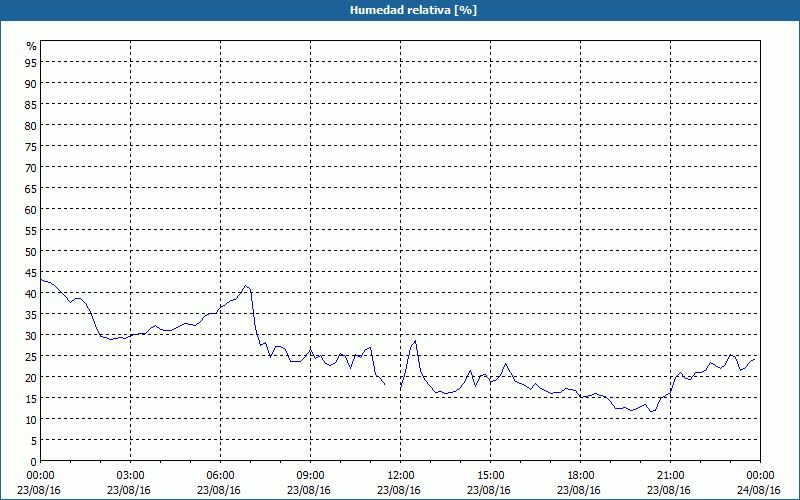
Task: Select the 65 humidity axis label
Action: (x=31, y=188)
